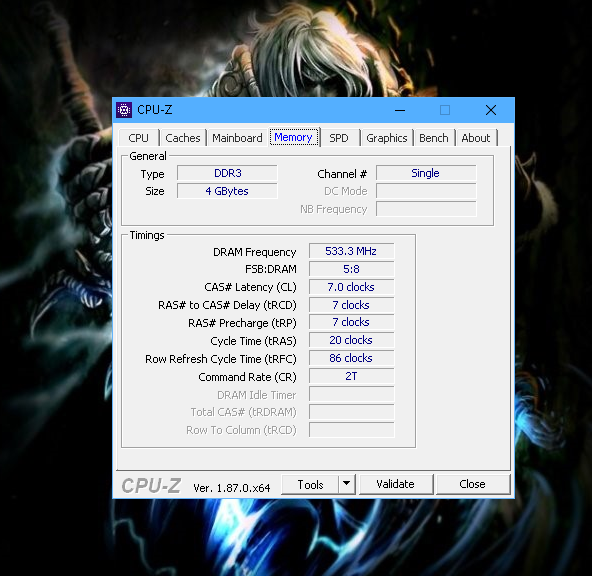The height and width of the screenshot is (576, 592).
Task: Select the 5:8 FSB:DRAM value
Action: pyautogui.click(x=352, y=269)
